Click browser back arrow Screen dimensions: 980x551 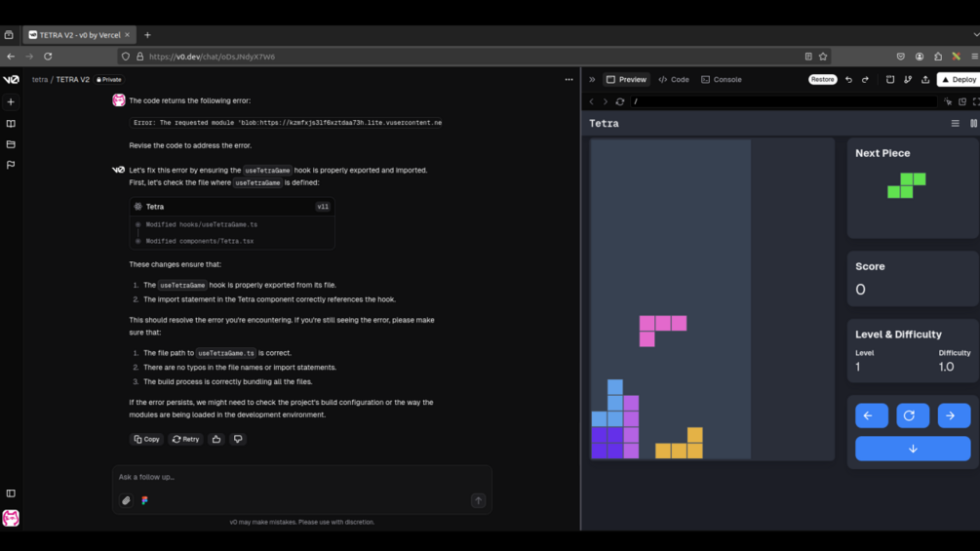point(11,57)
